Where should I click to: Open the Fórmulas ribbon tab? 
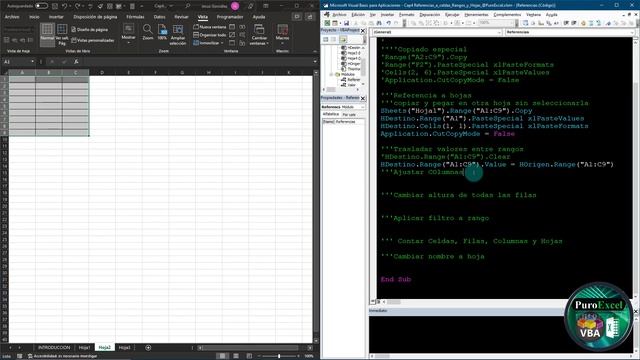coord(135,17)
